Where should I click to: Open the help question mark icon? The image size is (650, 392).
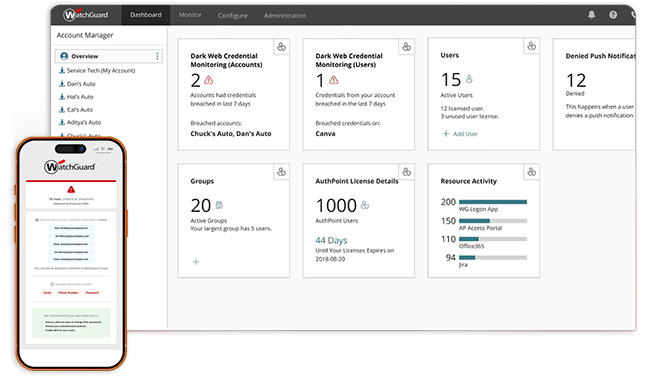(613, 15)
